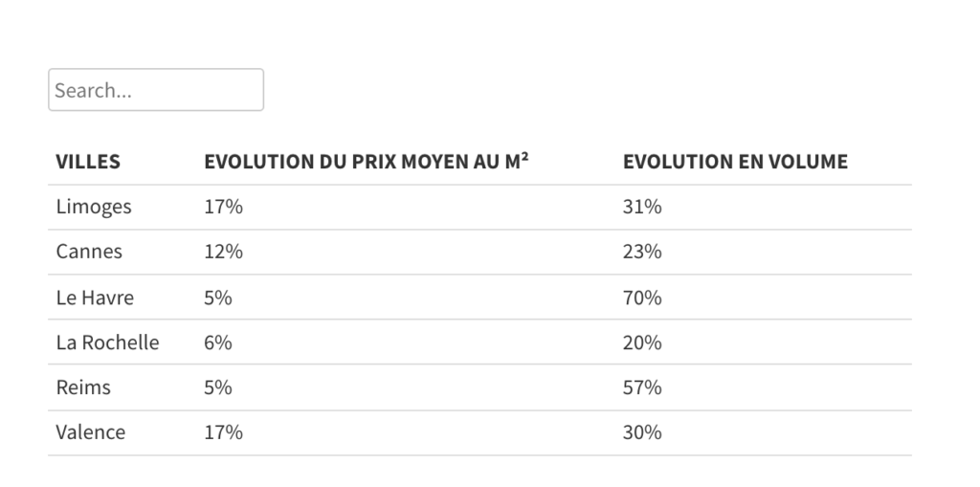Click Cannes 12% price value
Viewport: 980px width, 487px height.
[223, 252]
